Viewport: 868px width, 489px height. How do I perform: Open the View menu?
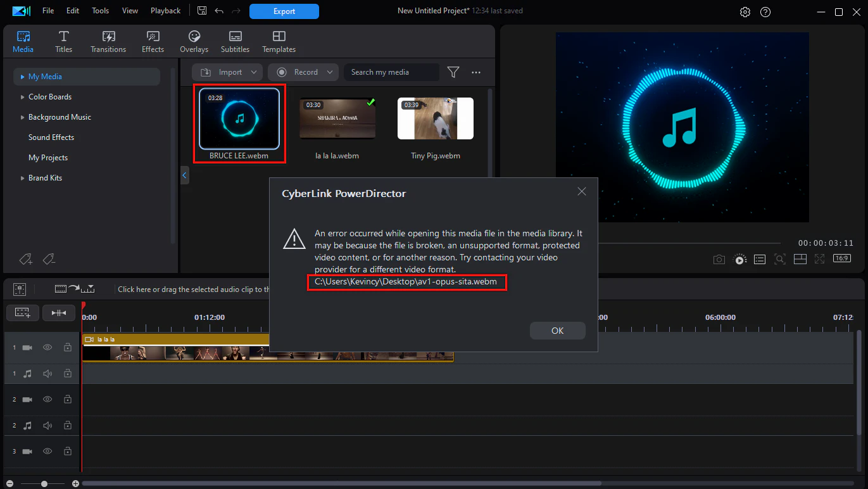click(130, 11)
